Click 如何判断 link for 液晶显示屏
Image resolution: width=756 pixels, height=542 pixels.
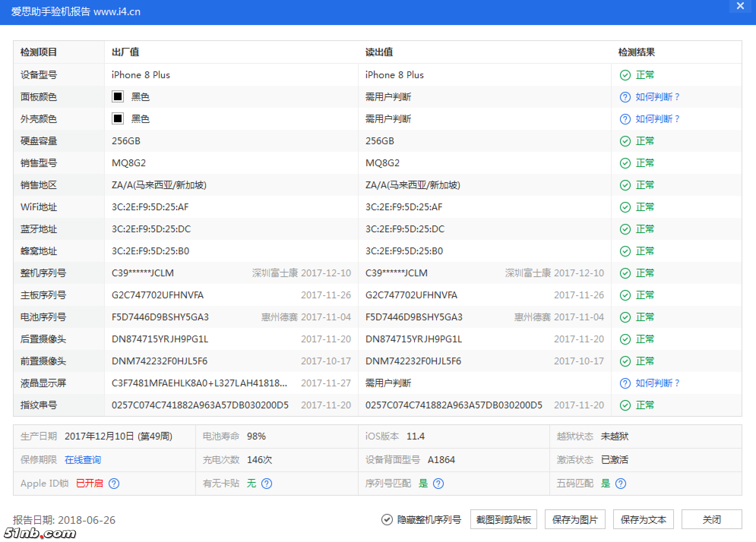[657, 383]
